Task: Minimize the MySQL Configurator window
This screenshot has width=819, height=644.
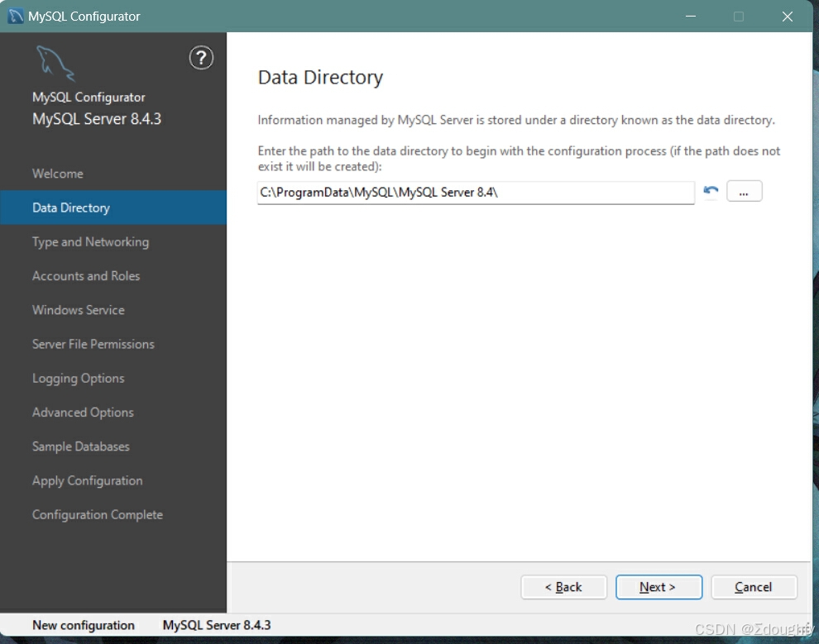Action: (x=691, y=17)
